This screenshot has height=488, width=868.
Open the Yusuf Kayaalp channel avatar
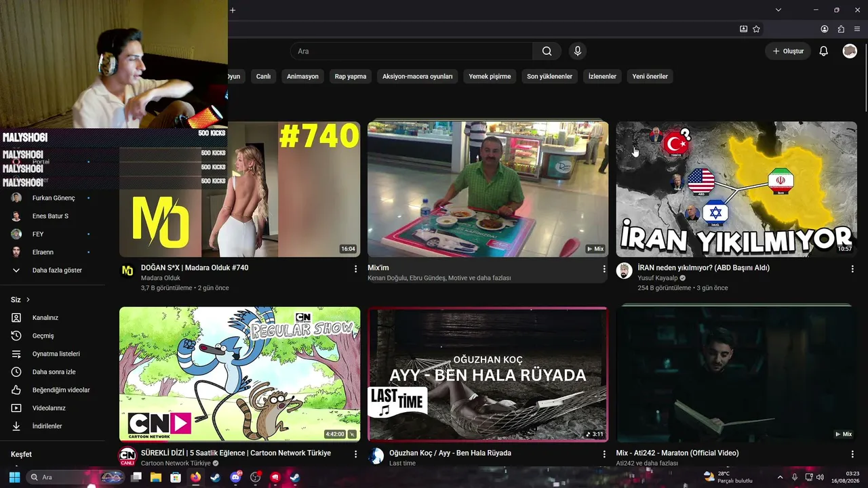(624, 271)
